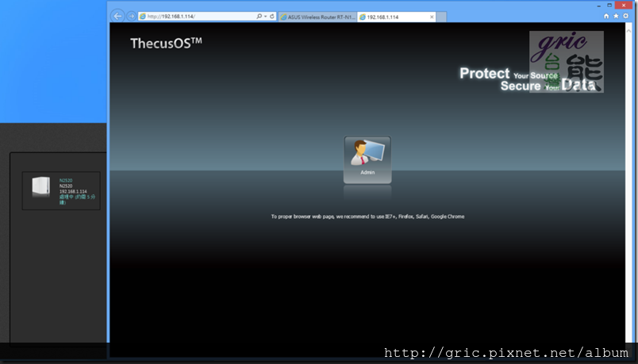
Task: Close the 192.168.1.114 tab
Action: coord(432,17)
